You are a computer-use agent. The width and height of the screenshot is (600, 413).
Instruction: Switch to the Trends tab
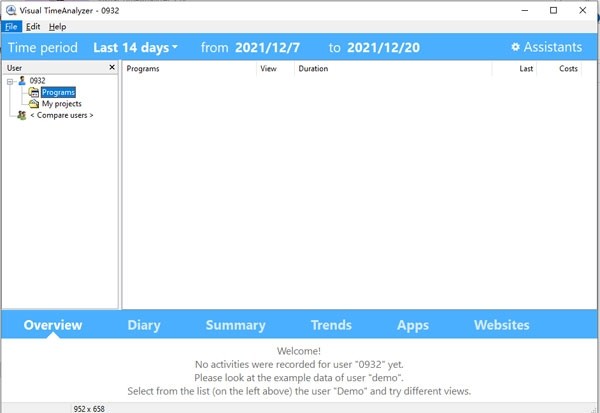tap(331, 325)
